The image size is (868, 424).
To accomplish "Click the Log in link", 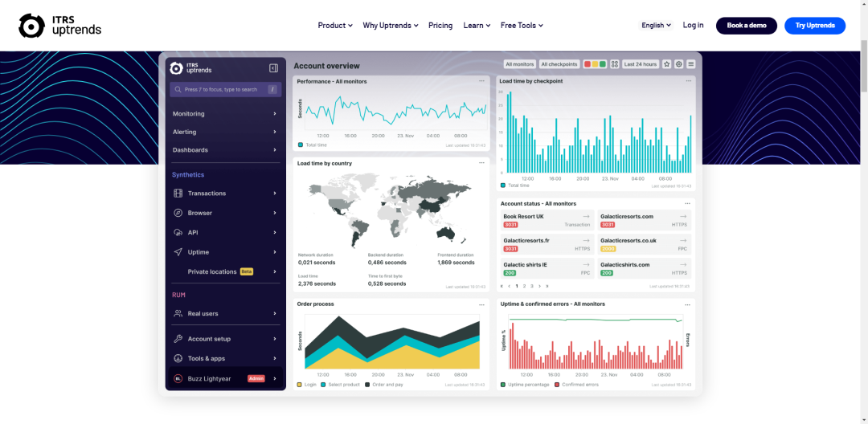I will tap(693, 25).
